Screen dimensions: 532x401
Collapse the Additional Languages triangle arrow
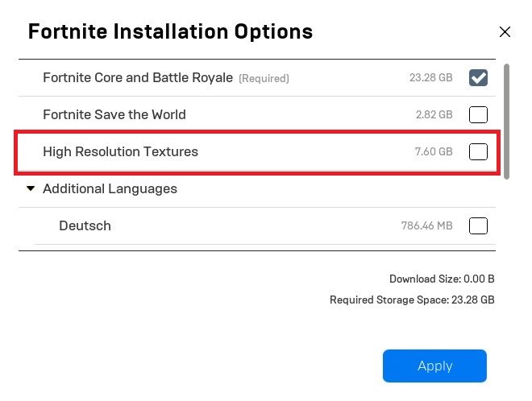coord(31,189)
